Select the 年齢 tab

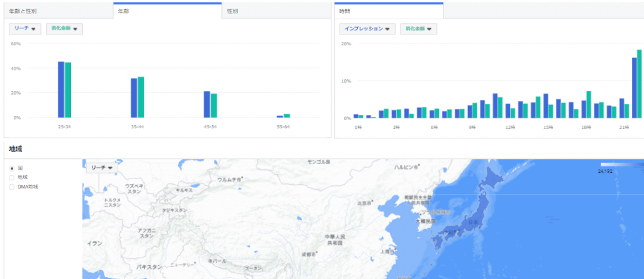pos(123,11)
